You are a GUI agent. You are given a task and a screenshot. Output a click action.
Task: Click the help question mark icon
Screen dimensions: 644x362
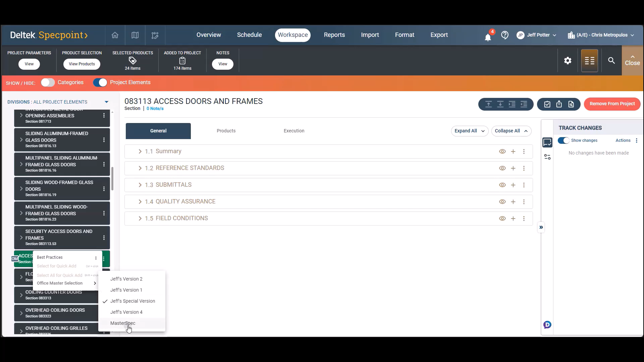(505, 35)
